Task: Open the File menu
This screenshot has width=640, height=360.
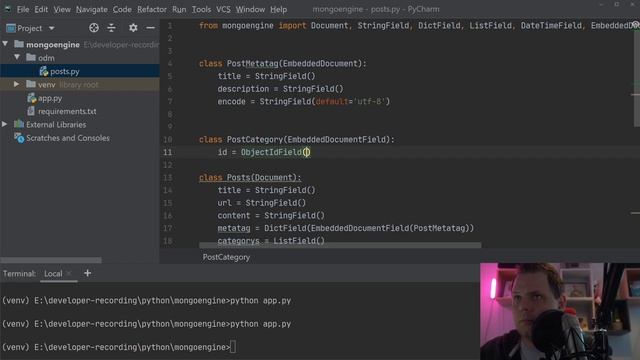Action: 23,9
